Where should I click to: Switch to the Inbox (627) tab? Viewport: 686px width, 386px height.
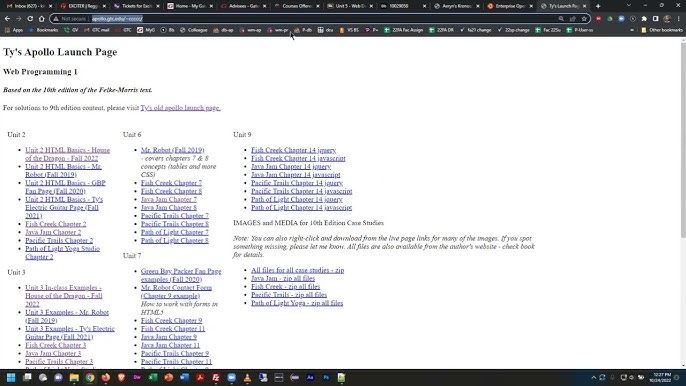click(28, 6)
